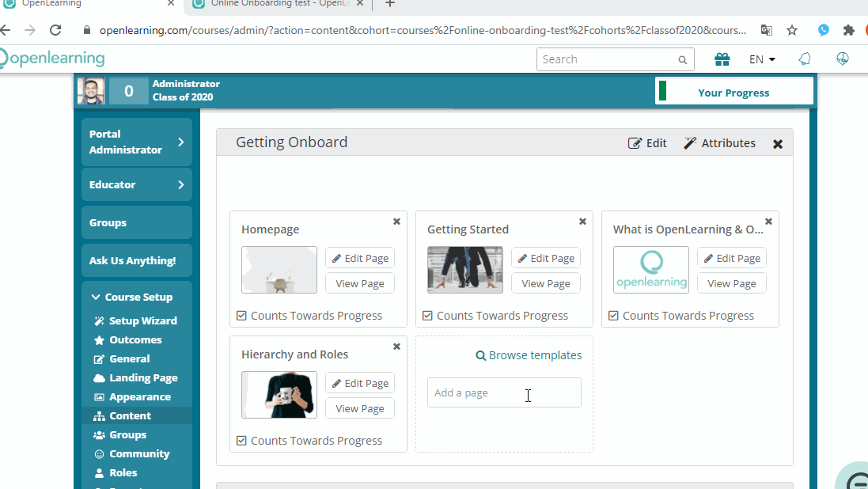Click the Groups people icon in Course Setup
The image size is (868, 489).
click(x=99, y=435)
